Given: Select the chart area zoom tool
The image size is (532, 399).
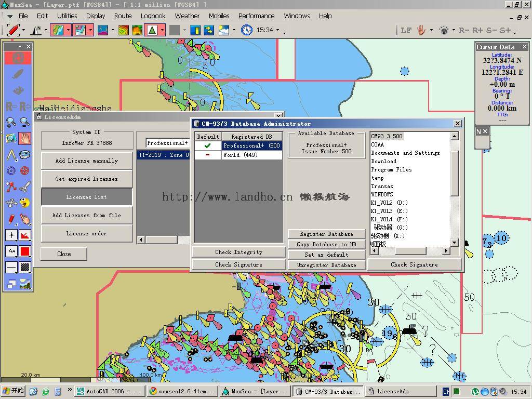Looking at the screenshot, I should [x=11, y=138].
